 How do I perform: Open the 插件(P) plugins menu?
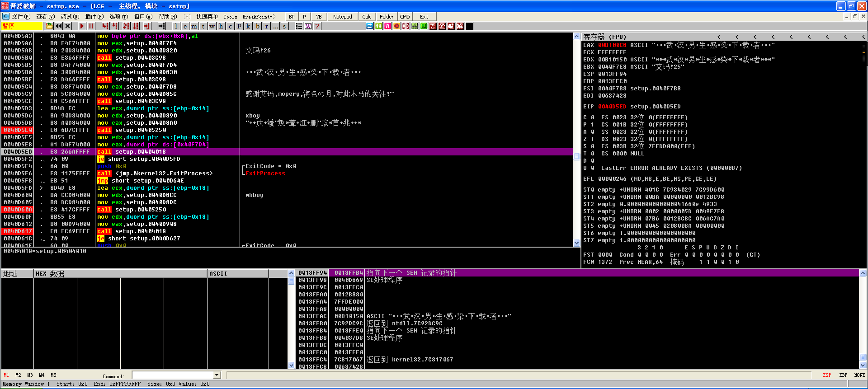(94, 17)
